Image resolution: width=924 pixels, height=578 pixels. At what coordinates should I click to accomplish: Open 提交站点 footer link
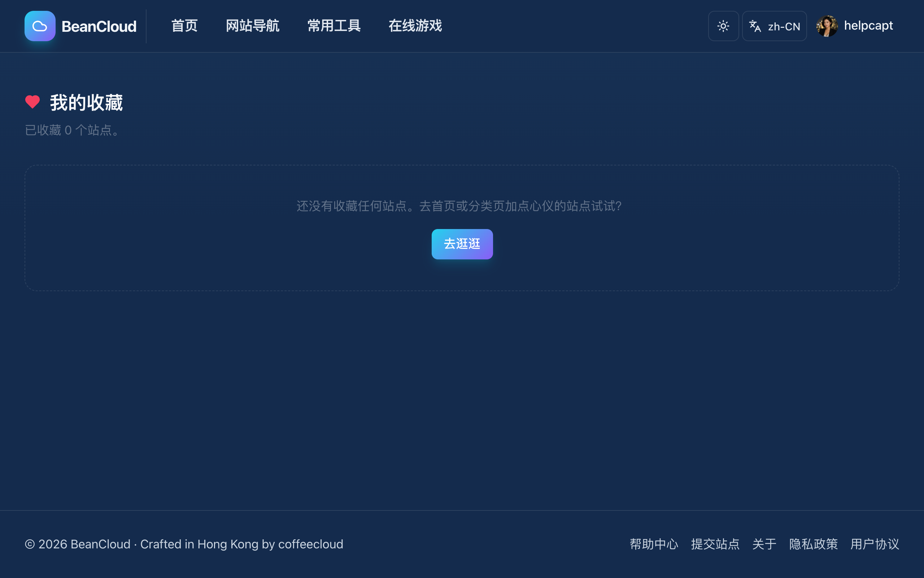715,544
